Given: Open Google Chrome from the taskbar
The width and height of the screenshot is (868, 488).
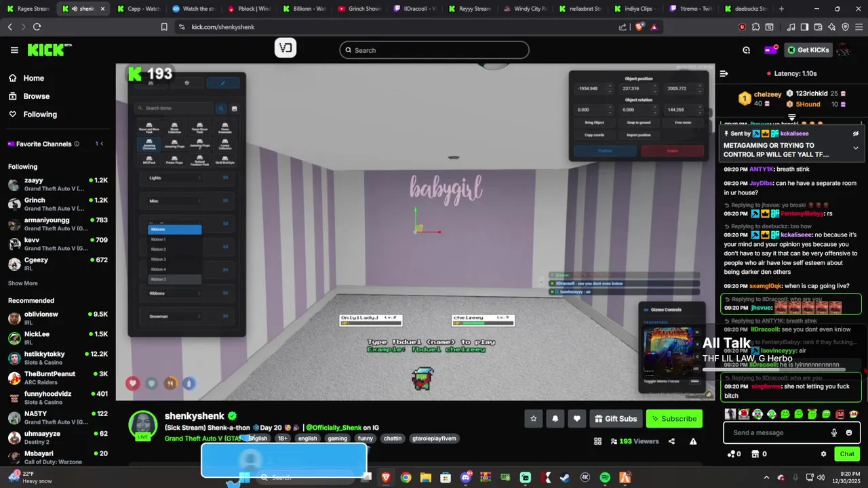Looking at the screenshot, I should (406, 477).
